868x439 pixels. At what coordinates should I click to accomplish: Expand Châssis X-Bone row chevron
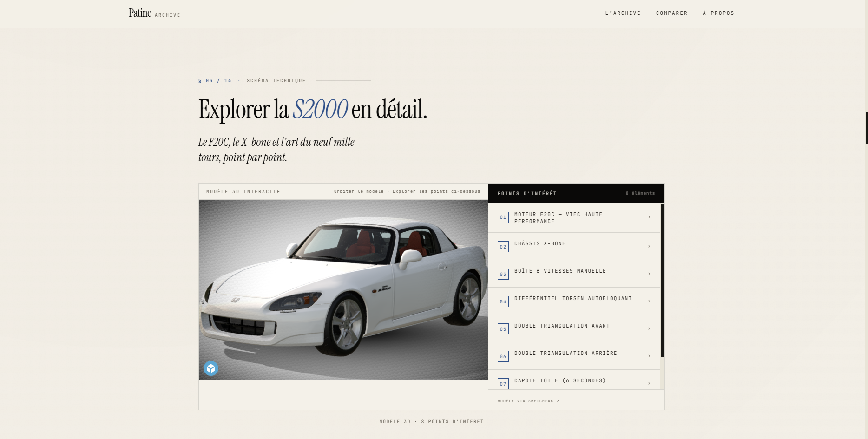(649, 247)
